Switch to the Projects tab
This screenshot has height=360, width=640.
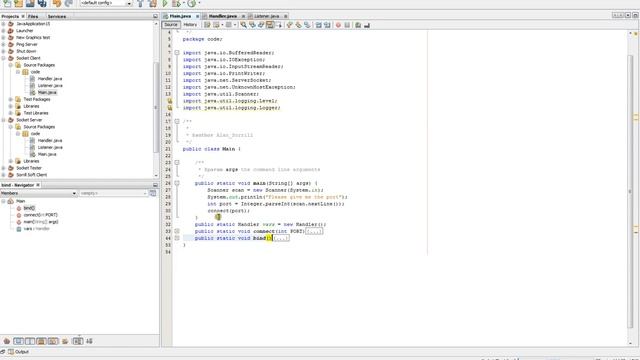[x=10, y=16]
